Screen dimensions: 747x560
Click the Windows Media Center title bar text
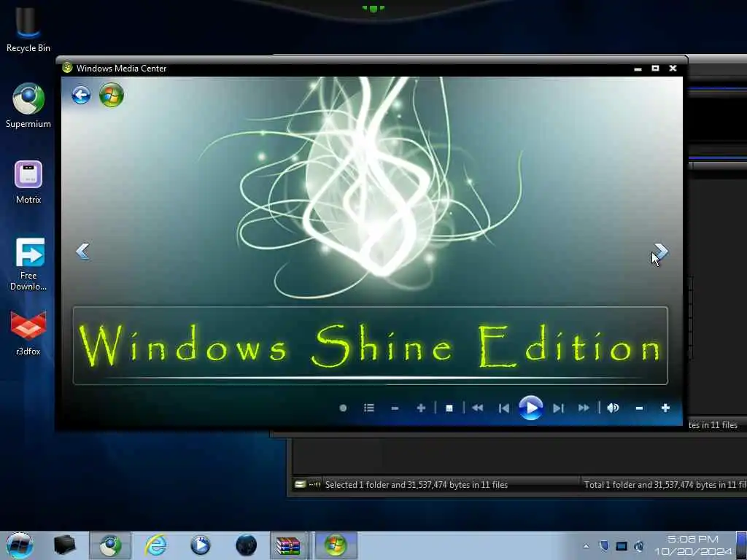pyautogui.click(x=122, y=69)
